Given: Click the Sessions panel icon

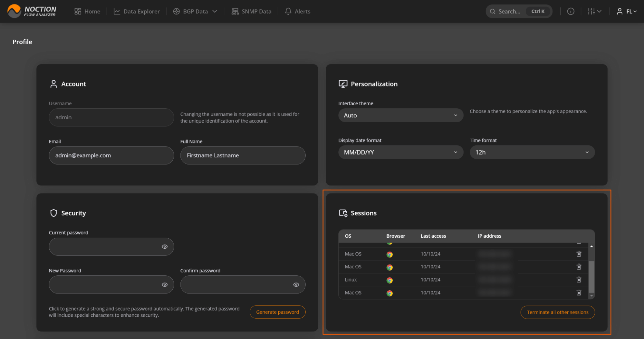Looking at the screenshot, I should [x=343, y=213].
